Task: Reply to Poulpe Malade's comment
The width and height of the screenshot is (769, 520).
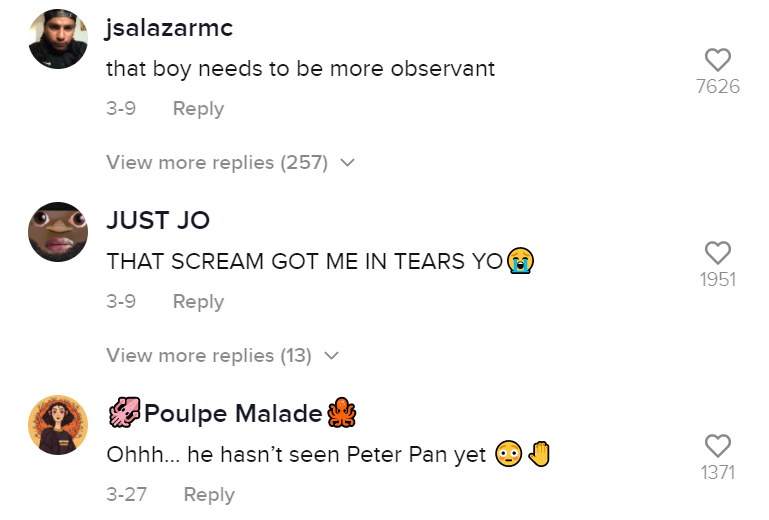Action: pyautogui.click(x=209, y=495)
